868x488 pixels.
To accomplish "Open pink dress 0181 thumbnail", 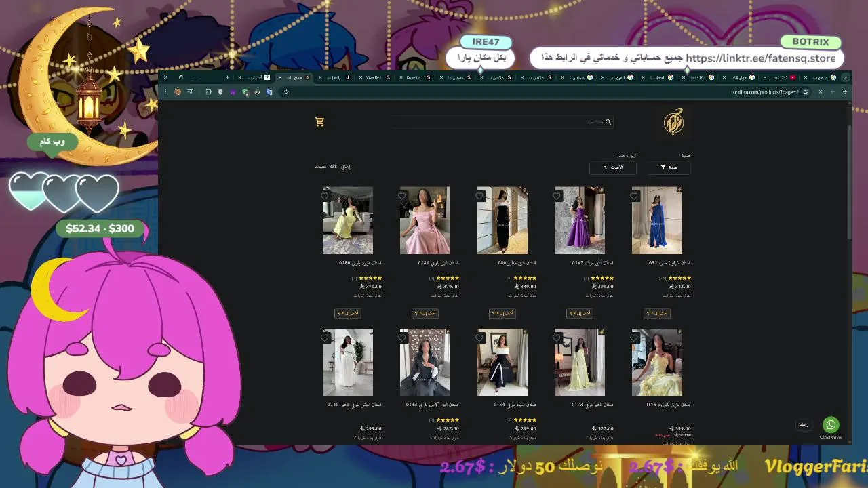I will click(x=425, y=220).
